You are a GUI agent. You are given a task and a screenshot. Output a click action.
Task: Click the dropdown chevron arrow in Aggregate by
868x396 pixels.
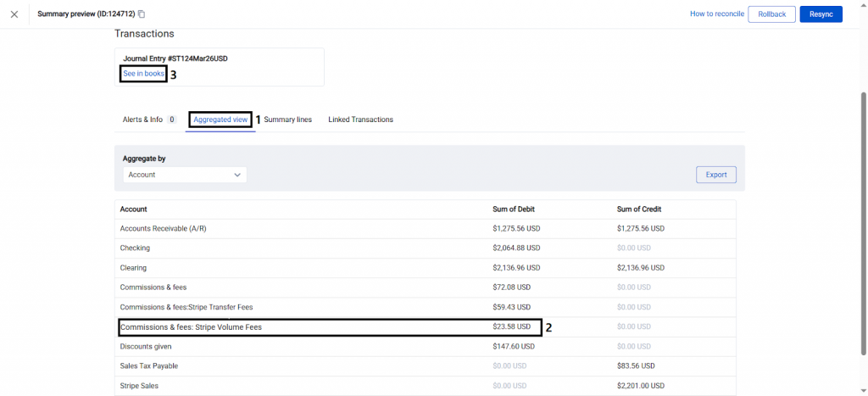[x=237, y=175]
